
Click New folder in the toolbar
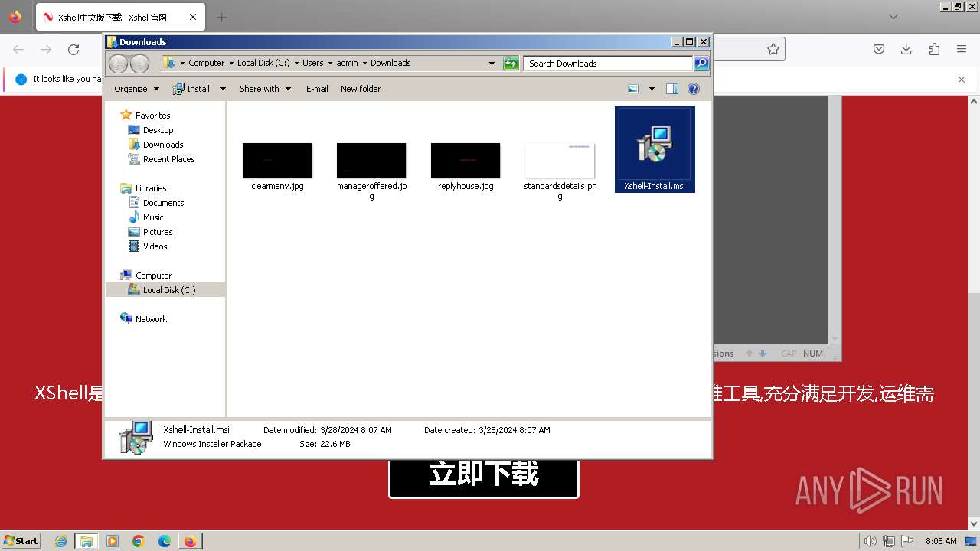click(361, 89)
